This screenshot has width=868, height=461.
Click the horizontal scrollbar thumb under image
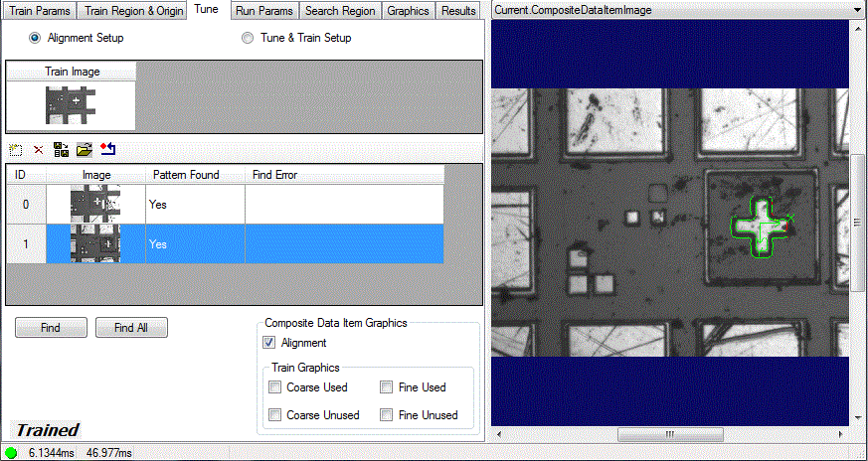pyautogui.click(x=670, y=434)
